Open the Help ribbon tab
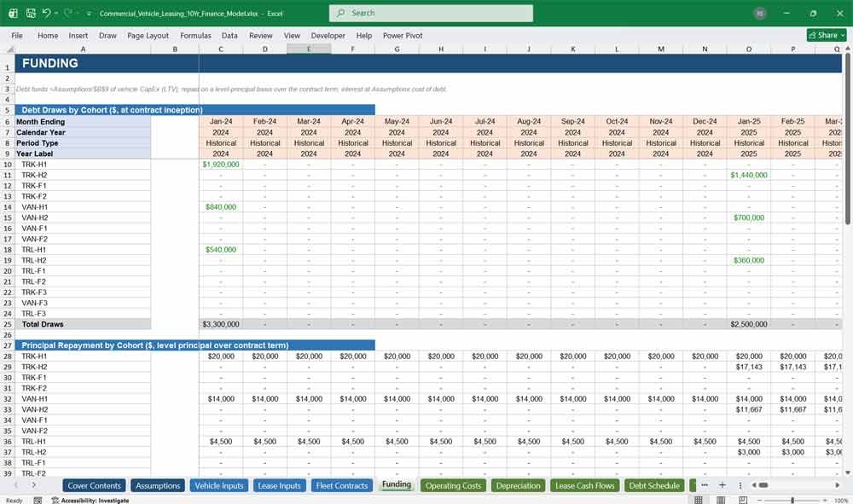This screenshot has height=504, width=853. tap(364, 35)
